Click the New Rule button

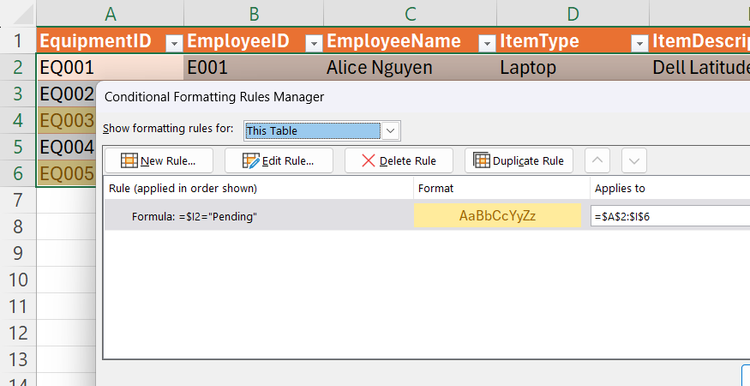[x=159, y=161]
